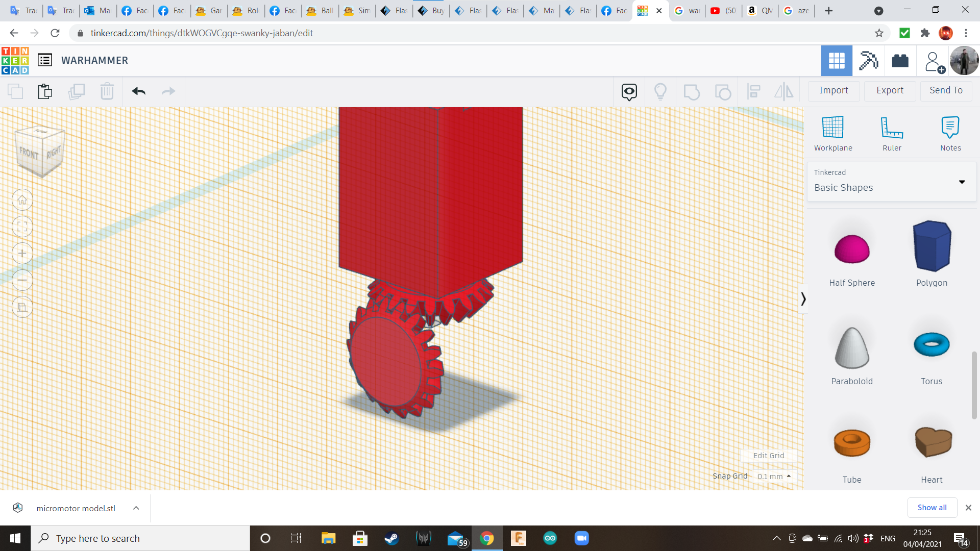The width and height of the screenshot is (980, 551).
Task: Expand the Basic Shapes category dropdown
Action: pyautogui.click(x=962, y=182)
